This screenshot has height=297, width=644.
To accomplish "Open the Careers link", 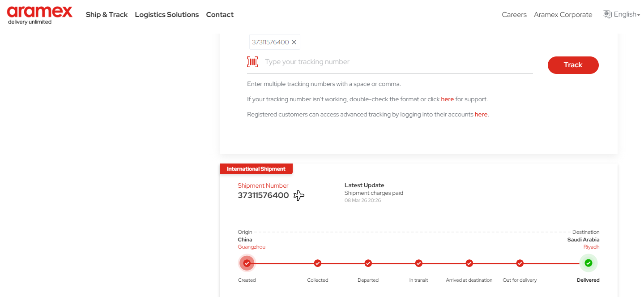I will coord(514,15).
